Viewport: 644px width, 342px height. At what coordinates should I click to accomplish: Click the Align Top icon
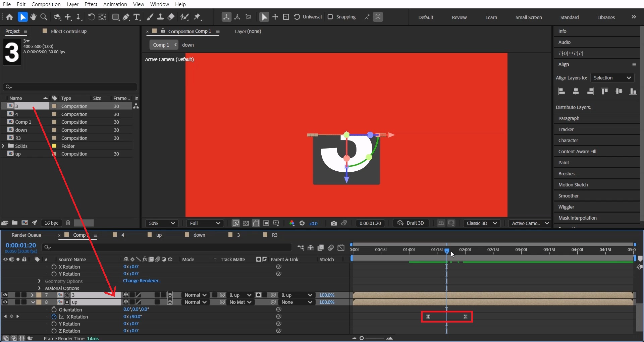point(604,91)
